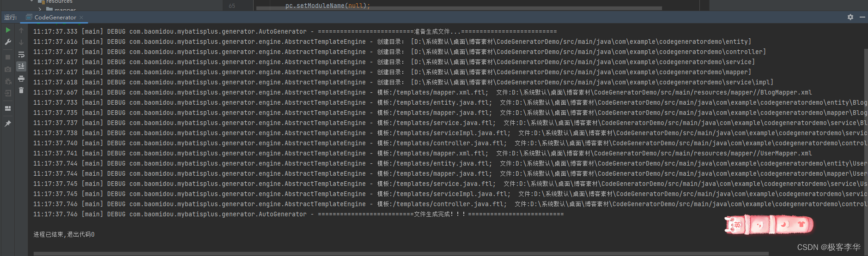Image resolution: width=868 pixels, height=256 pixels.
Task: Rerun CodeGenerator with green play icon
Action: coord(8,30)
